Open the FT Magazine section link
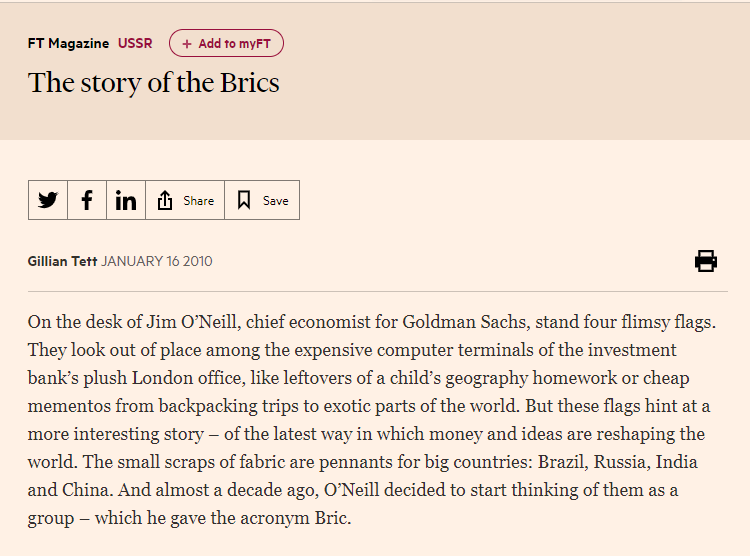The width and height of the screenshot is (750, 556). click(x=69, y=43)
